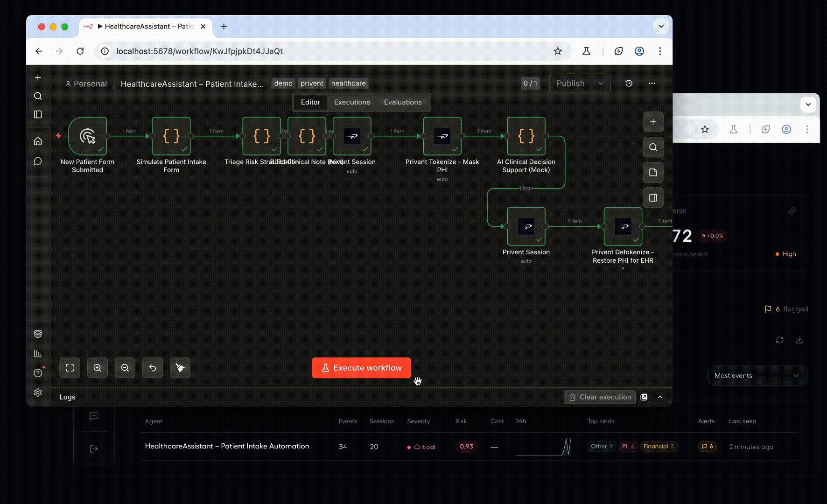Screen dimensions: 827x504
Task: Expand the Publish dropdown arrow
Action: pyautogui.click(x=601, y=84)
